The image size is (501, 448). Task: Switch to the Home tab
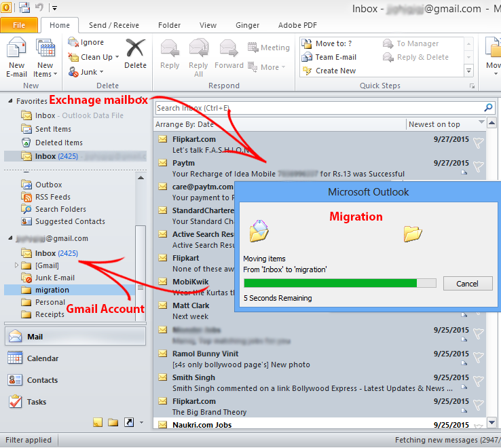click(60, 25)
